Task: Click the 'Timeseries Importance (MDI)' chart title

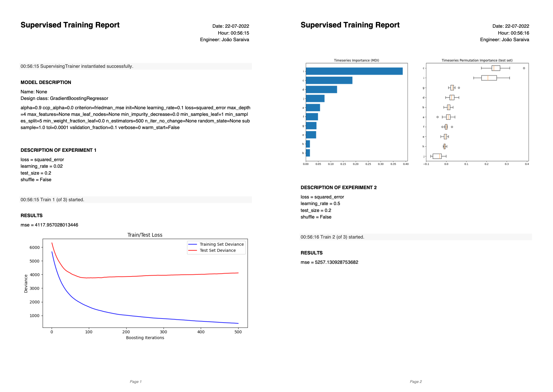Action: (356, 60)
